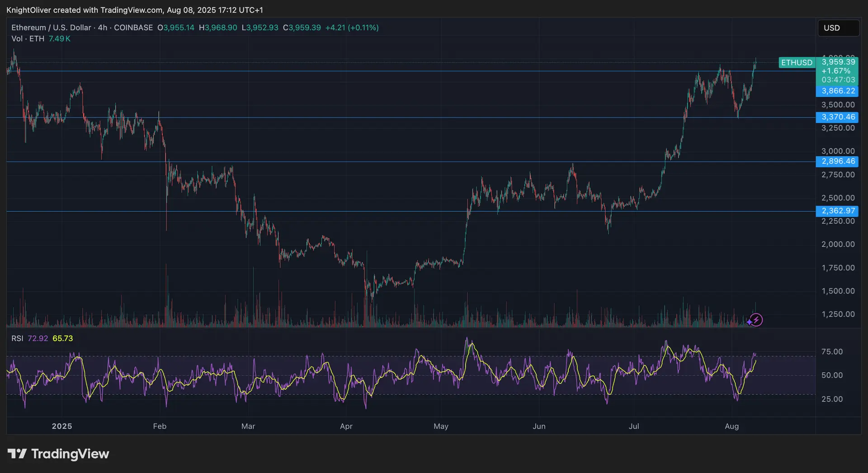Viewport: 868px width, 473px height.
Task: Expand the 2,896.46 level marker on the price axis
Action: 838,161
